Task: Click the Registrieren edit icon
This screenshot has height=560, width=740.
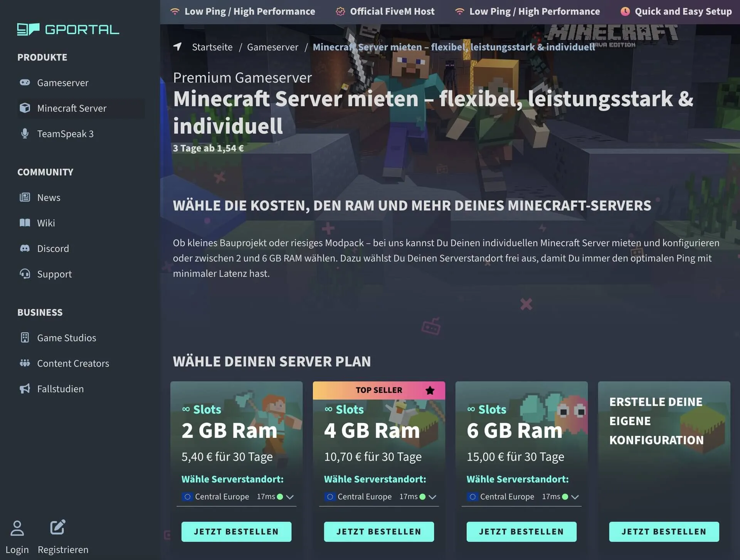Action: [x=58, y=527]
